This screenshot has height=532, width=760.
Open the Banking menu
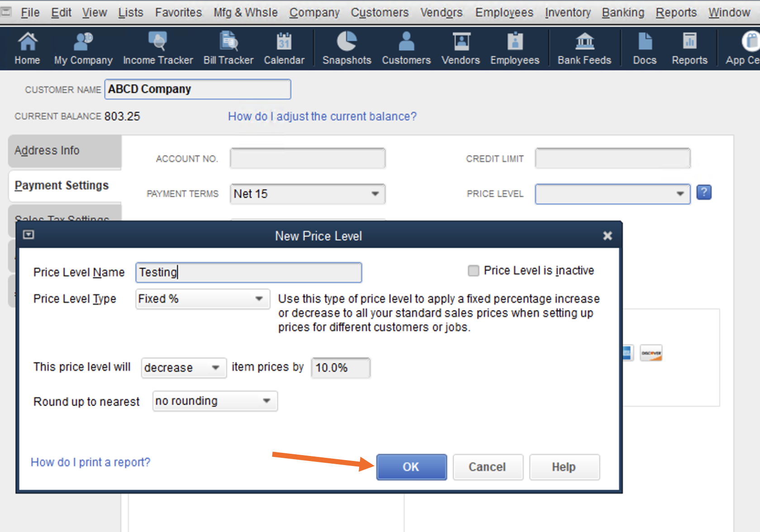622,13
